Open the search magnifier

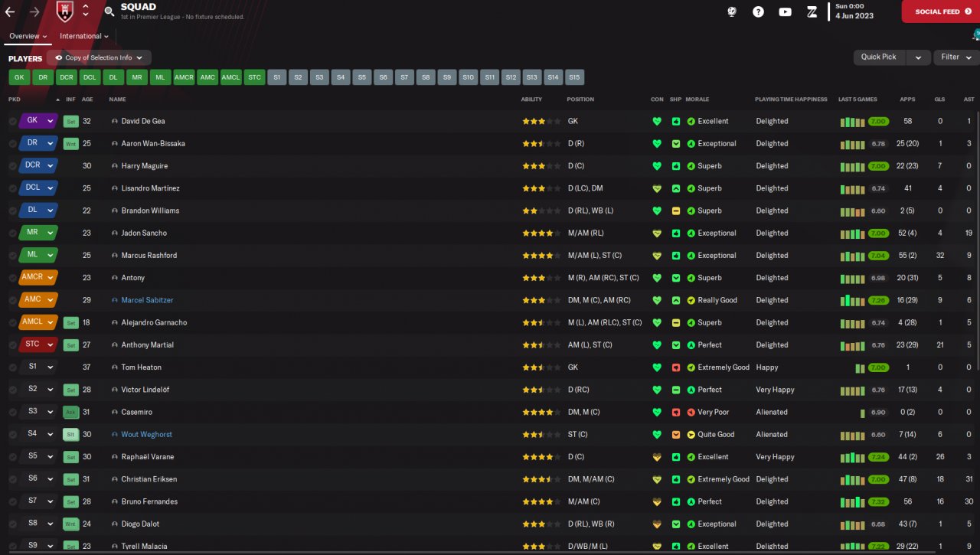pyautogui.click(x=109, y=11)
